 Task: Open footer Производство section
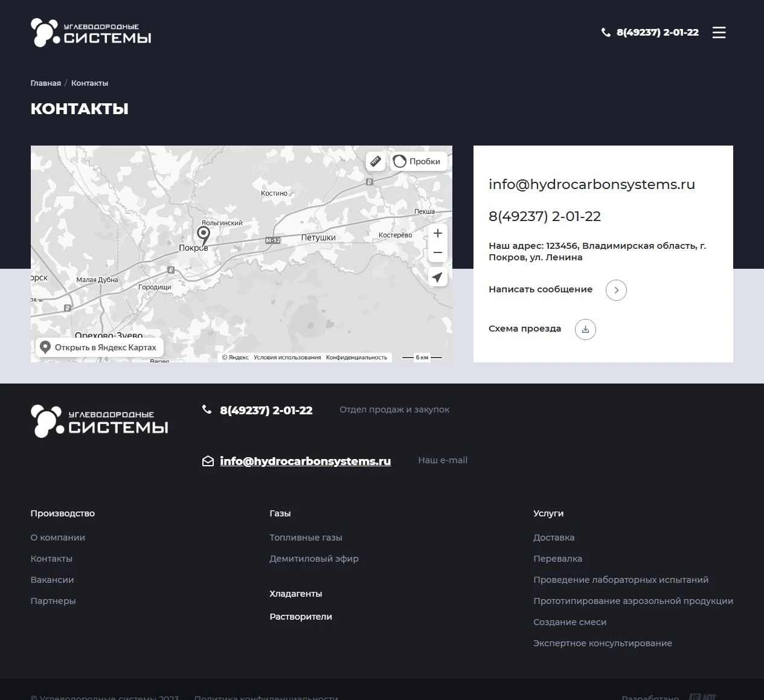click(63, 513)
